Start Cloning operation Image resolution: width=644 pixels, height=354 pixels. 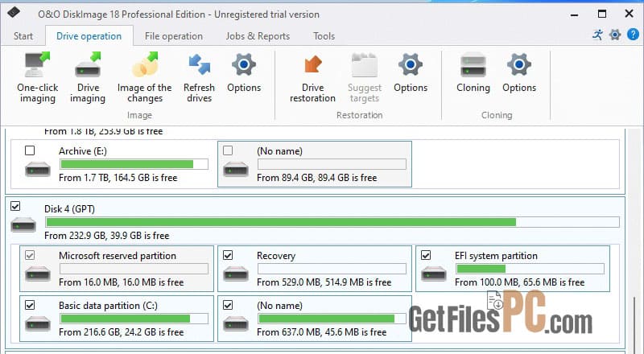473,73
